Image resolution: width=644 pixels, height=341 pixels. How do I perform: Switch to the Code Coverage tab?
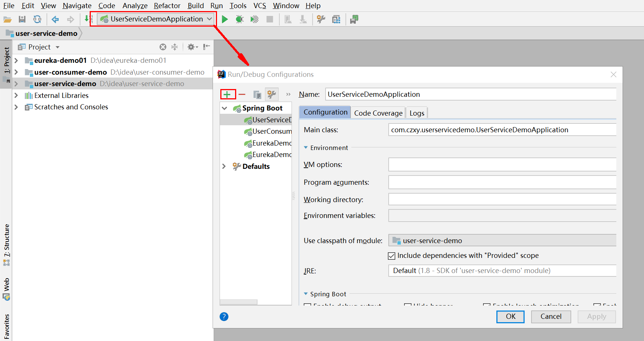378,113
